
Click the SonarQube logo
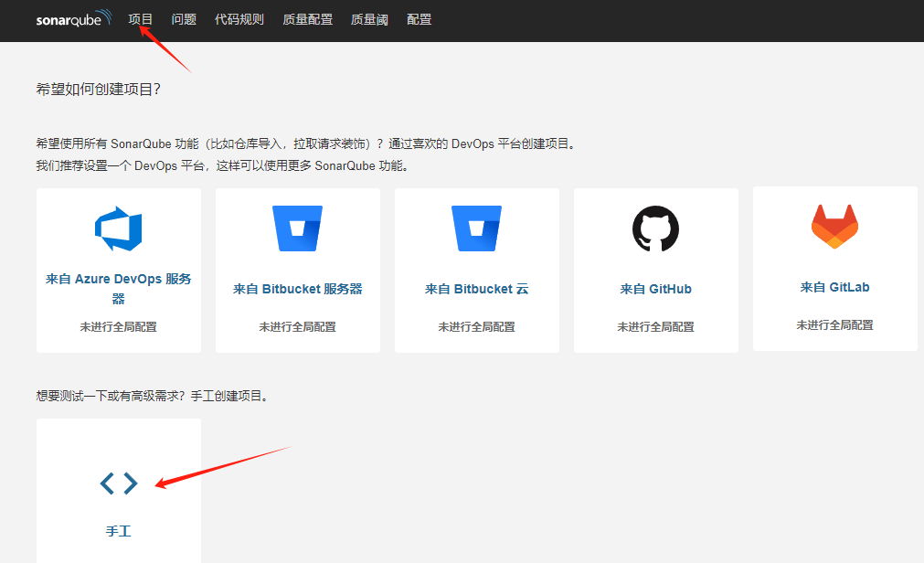click(x=74, y=18)
